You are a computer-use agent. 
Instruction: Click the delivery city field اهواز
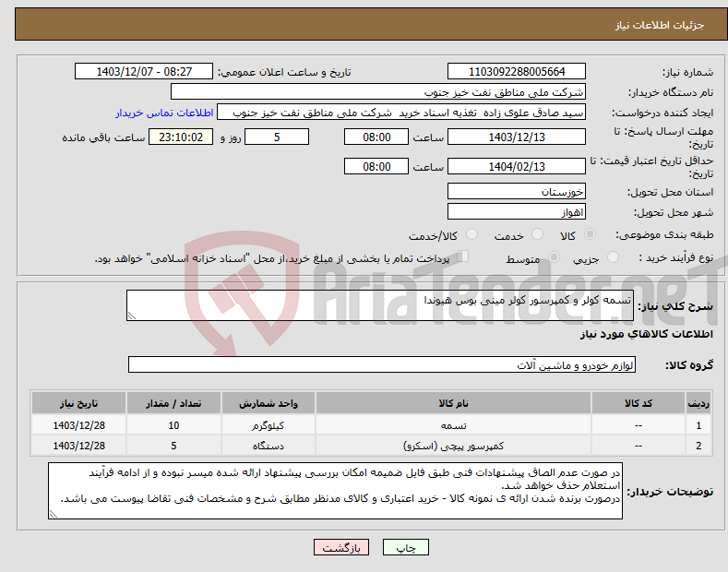point(517,211)
